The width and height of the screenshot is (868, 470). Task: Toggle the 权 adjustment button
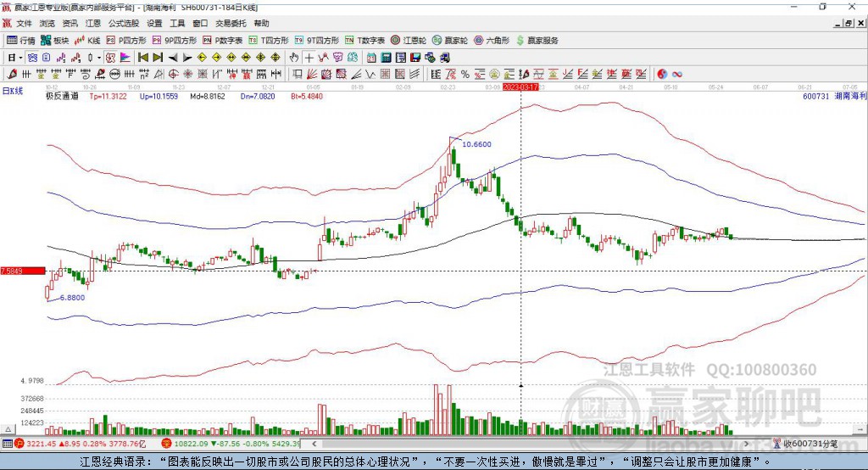click(x=110, y=58)
